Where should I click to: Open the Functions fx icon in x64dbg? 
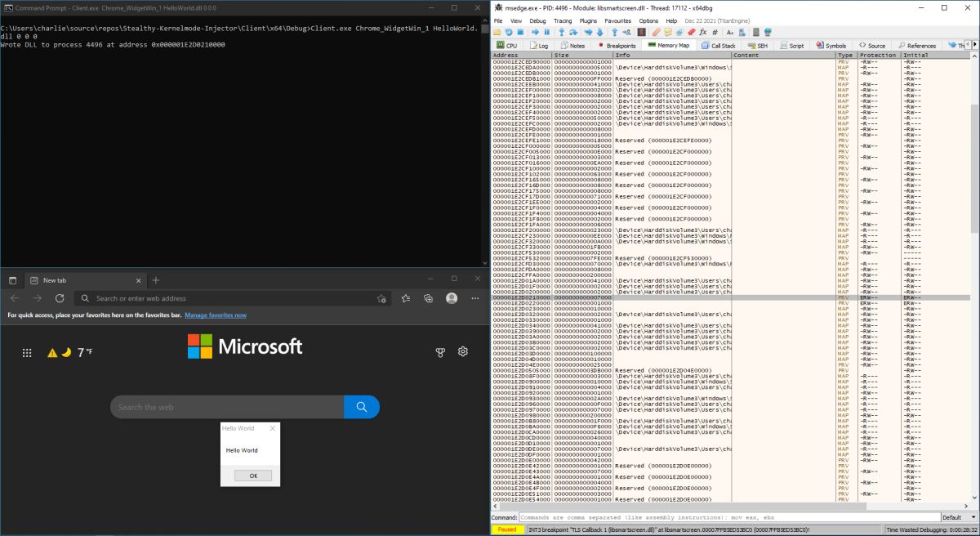pos(703,32)
